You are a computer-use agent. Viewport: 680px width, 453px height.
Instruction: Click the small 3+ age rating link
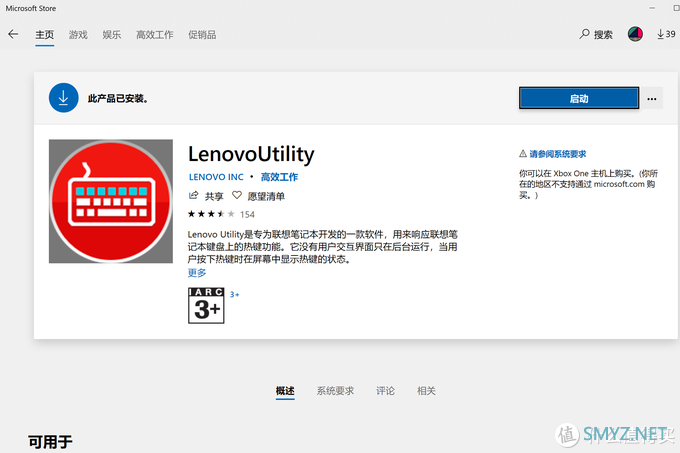pos(235,294)
